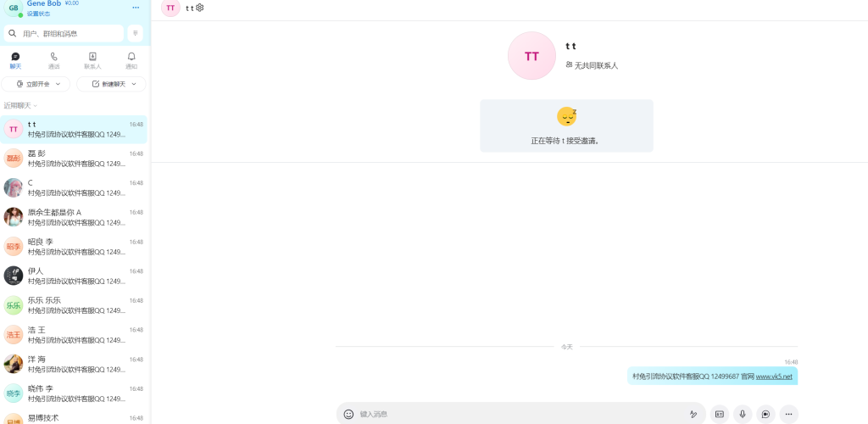Viewport: 868px width, 424px height.
Task: Record a voice message with microphone icon
Action: 743,414
